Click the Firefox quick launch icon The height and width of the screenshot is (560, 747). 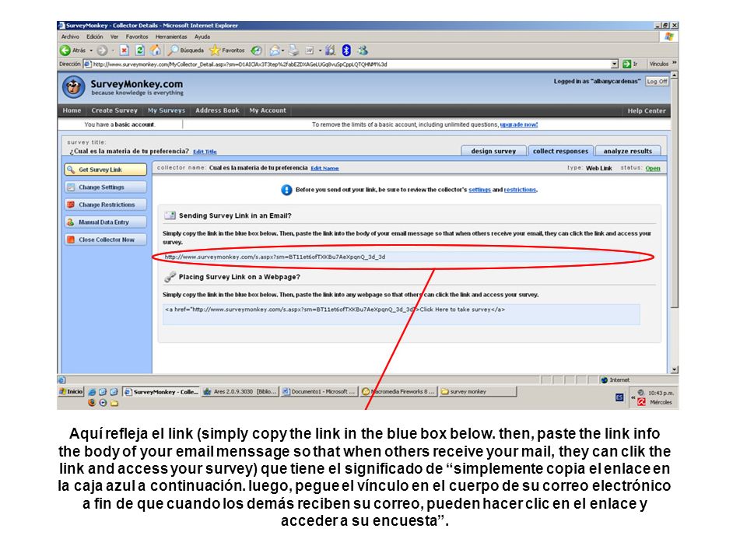pyautogui.click(x=92, y=402)
